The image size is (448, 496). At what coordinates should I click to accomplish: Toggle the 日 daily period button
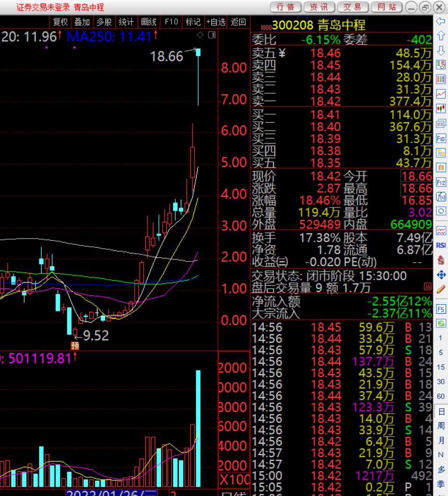tap(441, 411)
